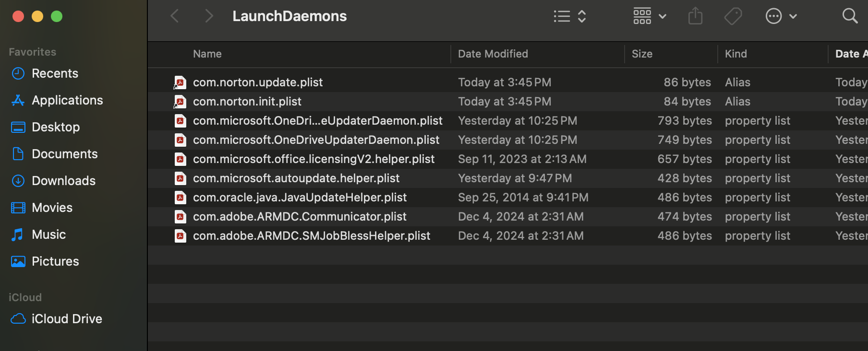The width and height of the screenshot is (868, 351).
Task: Sort by the Kind column header
Action: (x=735, y=54)
